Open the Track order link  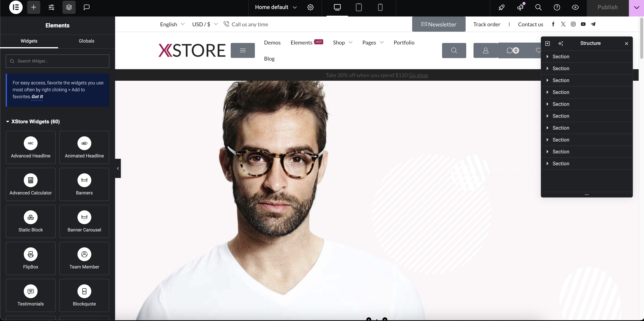click(487, 24)
